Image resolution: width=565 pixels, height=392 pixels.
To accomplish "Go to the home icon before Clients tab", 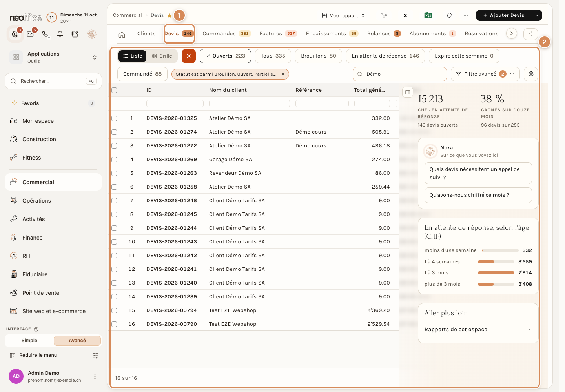I will coord(122,34).
